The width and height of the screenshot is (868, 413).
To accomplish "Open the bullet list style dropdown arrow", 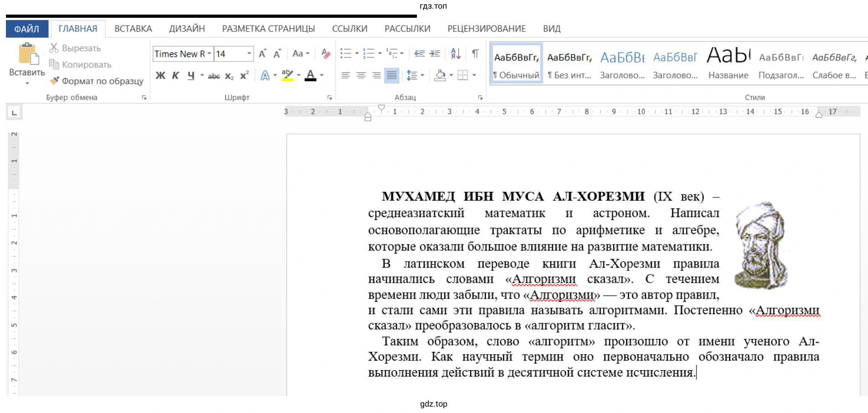I will pos(357,53).
